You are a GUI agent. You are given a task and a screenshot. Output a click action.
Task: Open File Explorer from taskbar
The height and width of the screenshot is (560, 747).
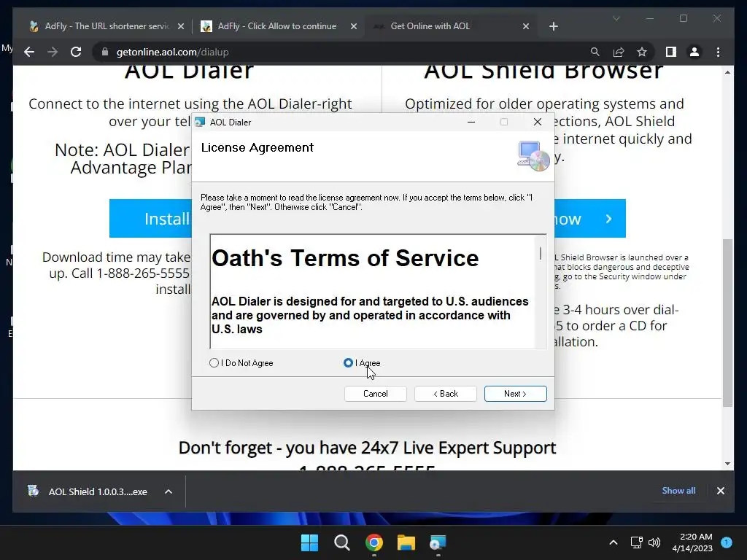click(406, 542)
